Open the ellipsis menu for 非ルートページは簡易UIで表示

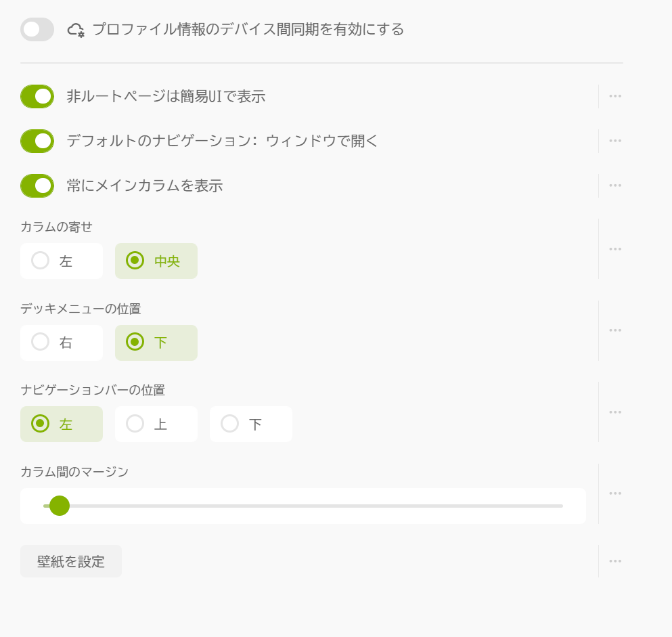(x=615, y=95)
